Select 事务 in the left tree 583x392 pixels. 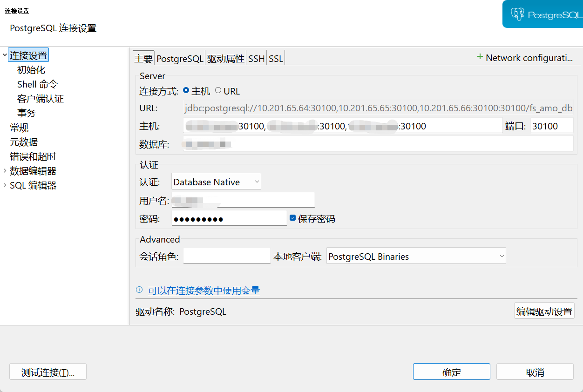[x=27, y=113]
